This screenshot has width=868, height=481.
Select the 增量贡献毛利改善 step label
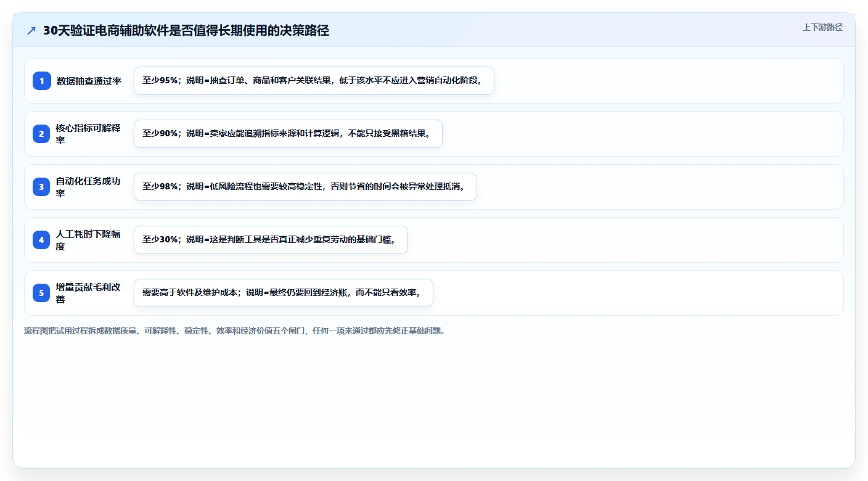pos(89,293)
